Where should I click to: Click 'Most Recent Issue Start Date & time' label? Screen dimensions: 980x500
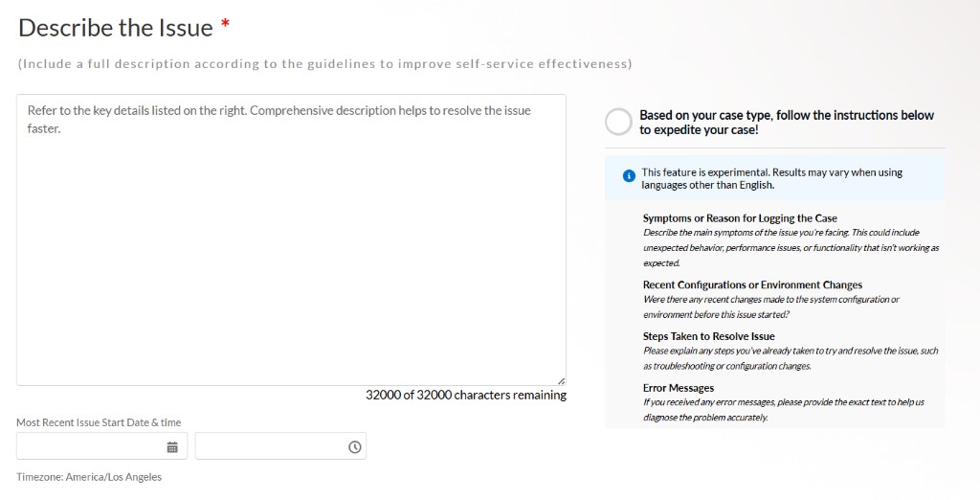point(99,422)
